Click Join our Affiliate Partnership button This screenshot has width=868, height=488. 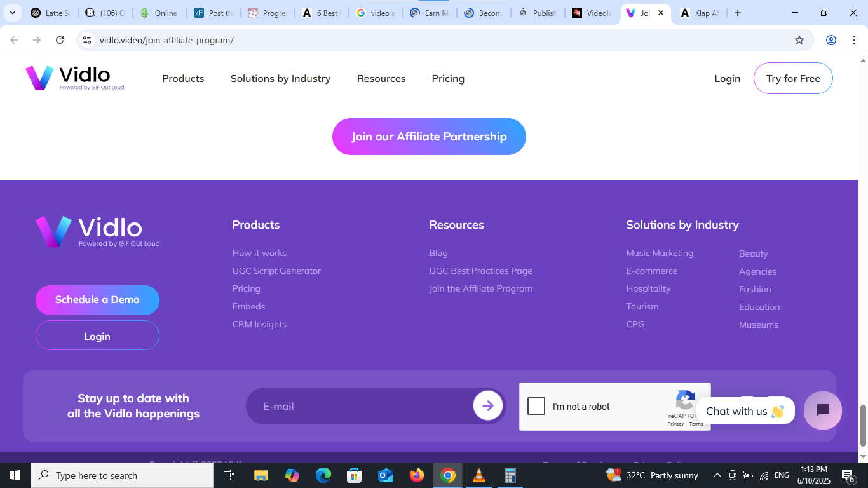(x=429, y=137)
